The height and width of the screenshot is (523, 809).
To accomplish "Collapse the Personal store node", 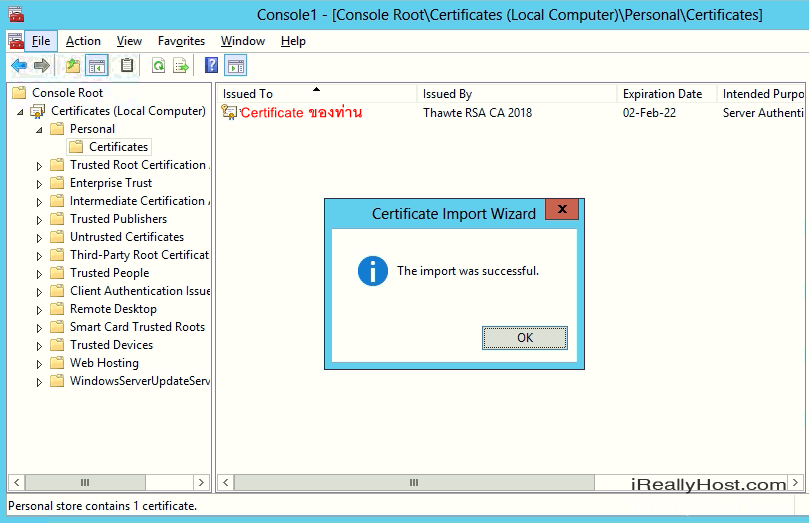I will pos(39,129).
